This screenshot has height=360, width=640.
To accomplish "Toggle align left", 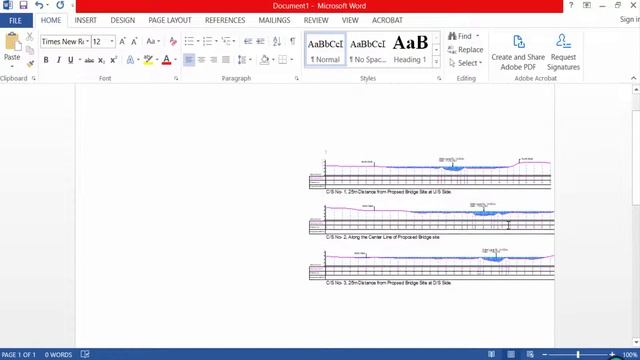I will pos(189,60).
